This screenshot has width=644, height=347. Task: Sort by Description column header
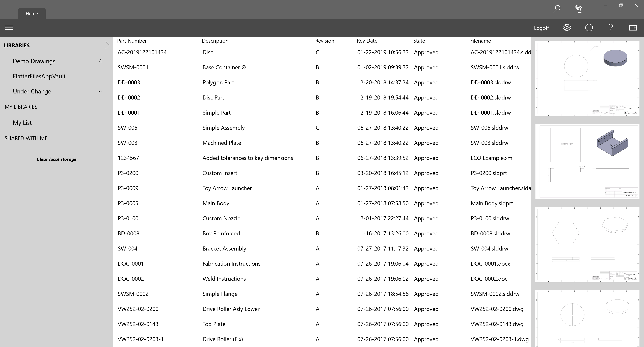[x=215, y=41]
